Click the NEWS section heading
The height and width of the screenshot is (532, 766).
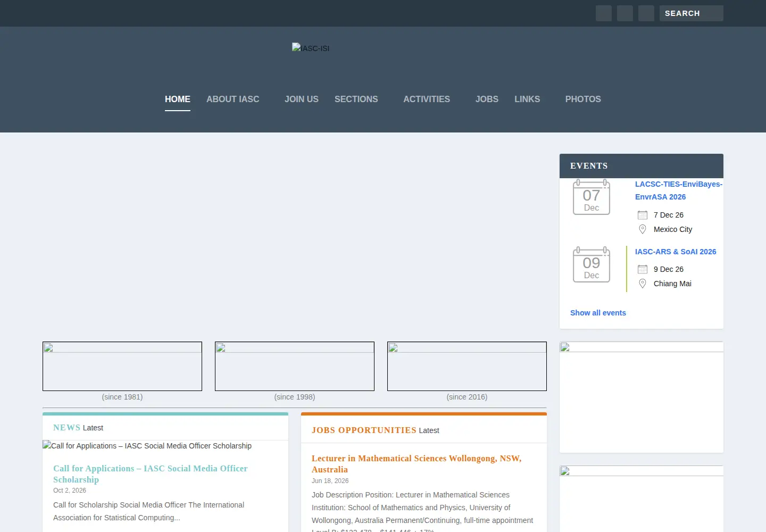point(66,428)
